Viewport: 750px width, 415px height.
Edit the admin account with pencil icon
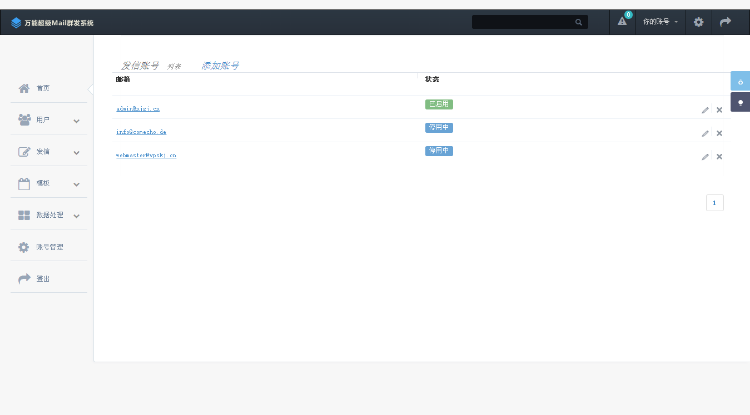tap(705, 110)
